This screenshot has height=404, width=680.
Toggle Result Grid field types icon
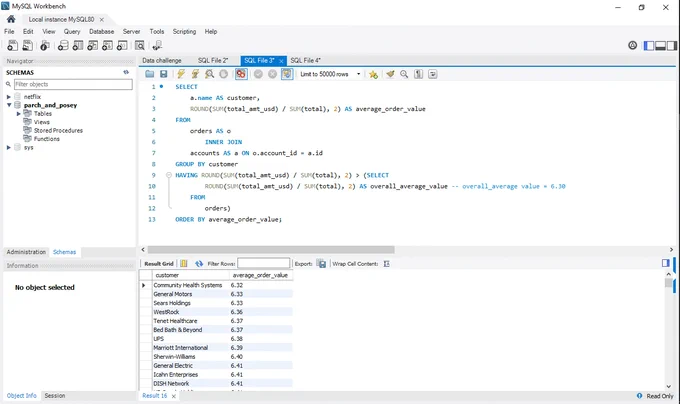pyautogui.click(x=184, y=264)
